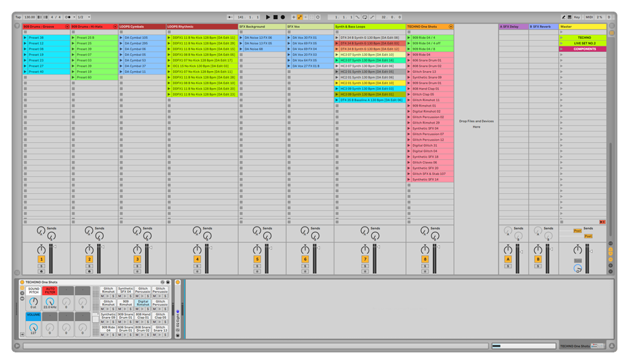629x364 pixels.
Task: Launch the DFX1 11 B No Kick [DA Edit 11] clip
Action: (169, 38)
